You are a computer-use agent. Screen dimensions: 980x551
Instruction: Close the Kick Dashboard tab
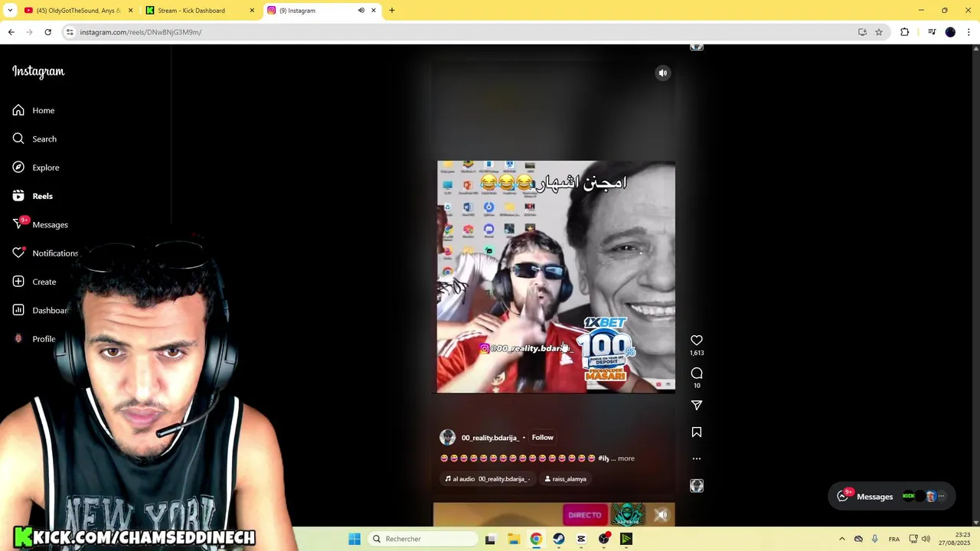pyautogui.click(x=252, y=11)
